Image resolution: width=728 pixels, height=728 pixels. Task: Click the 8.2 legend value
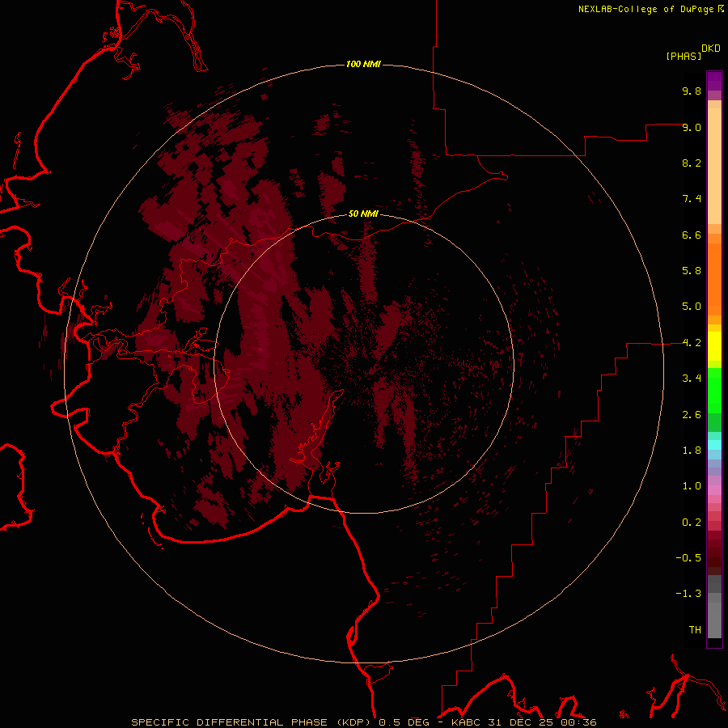click(x=692, y=163)
